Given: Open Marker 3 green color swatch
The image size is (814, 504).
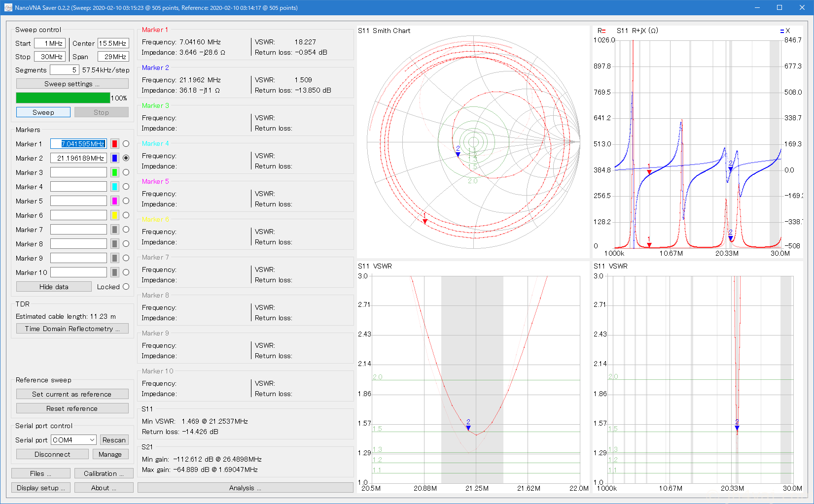Looking at the screenshot, I should [x=114, y=172].
